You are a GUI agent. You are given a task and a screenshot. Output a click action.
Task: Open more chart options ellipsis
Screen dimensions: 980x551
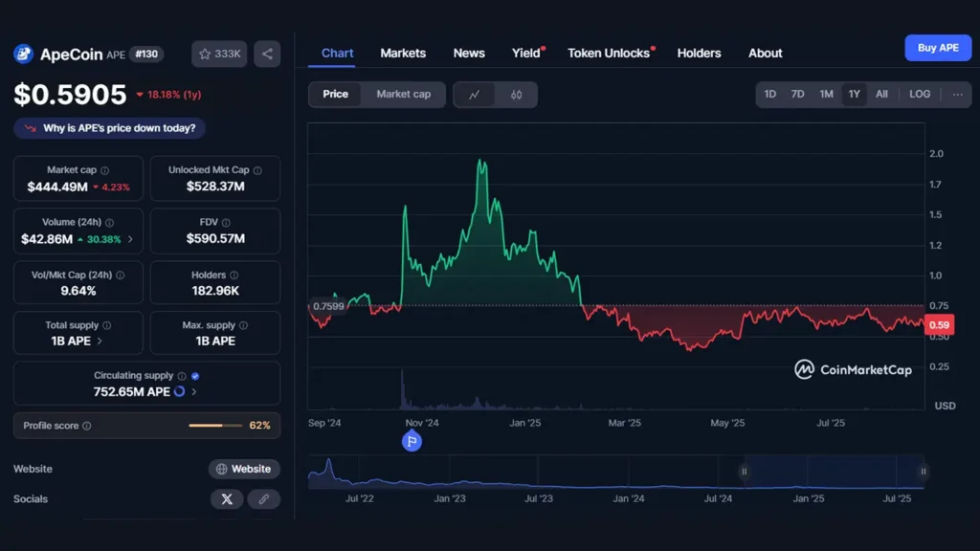point(957,95)
